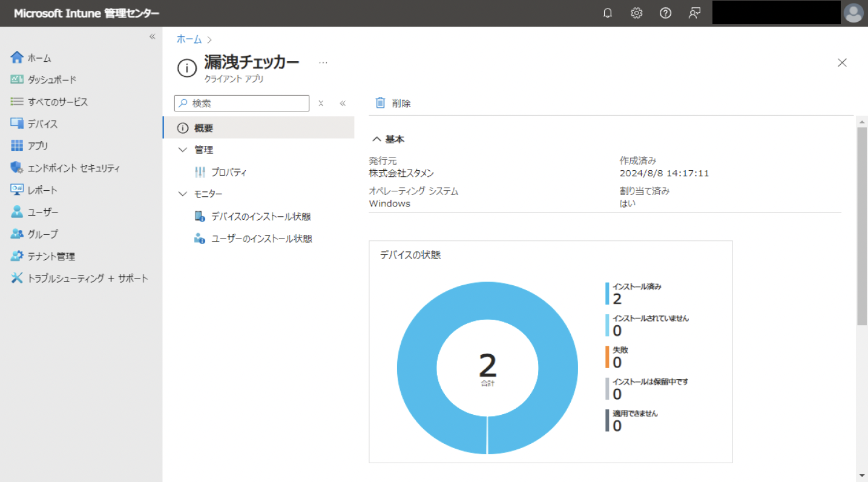Open settings gear in top bar
Image resolution: width=868 pixels, height=482 pixels.
[636, 13]
